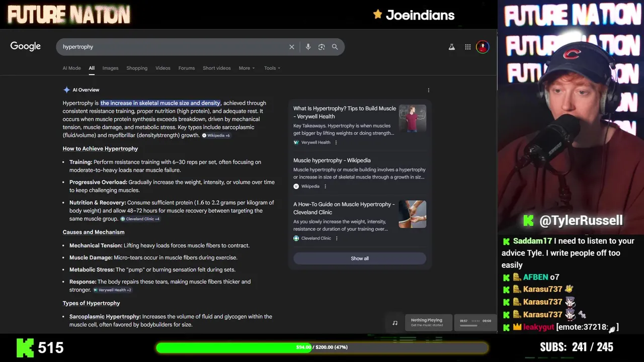Open Verywell Health result three-dot menu
Image resolution: width=644 pixels, height=362 pixels.
tap(336, 142)
